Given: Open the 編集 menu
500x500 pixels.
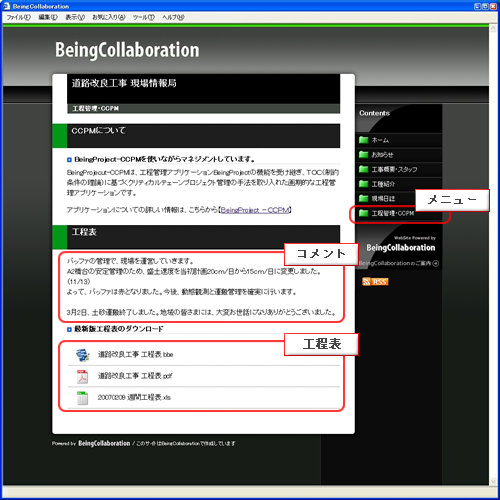Looking at the screenshot, I should click(x=48, y=17).
